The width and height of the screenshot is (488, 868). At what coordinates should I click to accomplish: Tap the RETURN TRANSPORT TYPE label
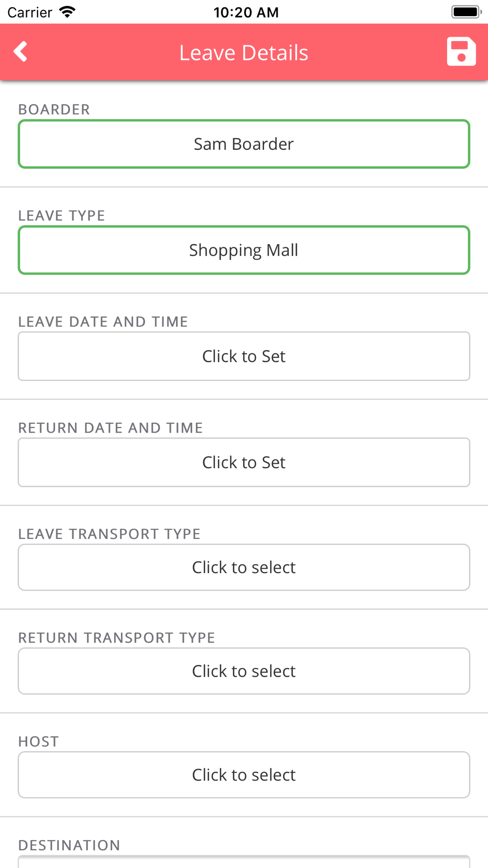point(117,638)
